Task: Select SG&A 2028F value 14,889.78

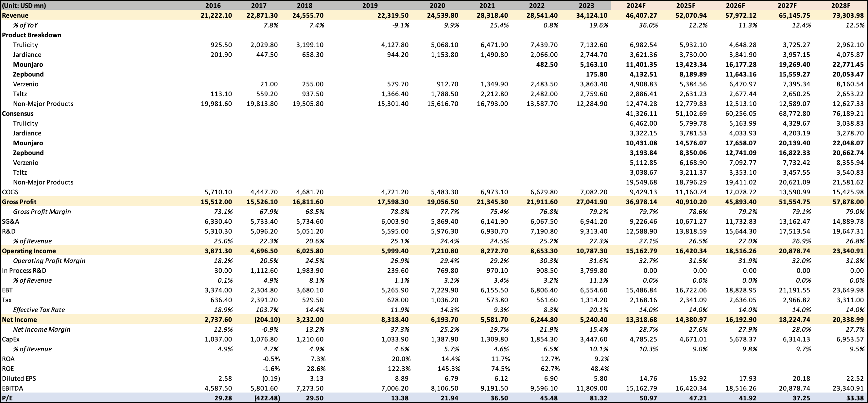Action: point(848,221)
